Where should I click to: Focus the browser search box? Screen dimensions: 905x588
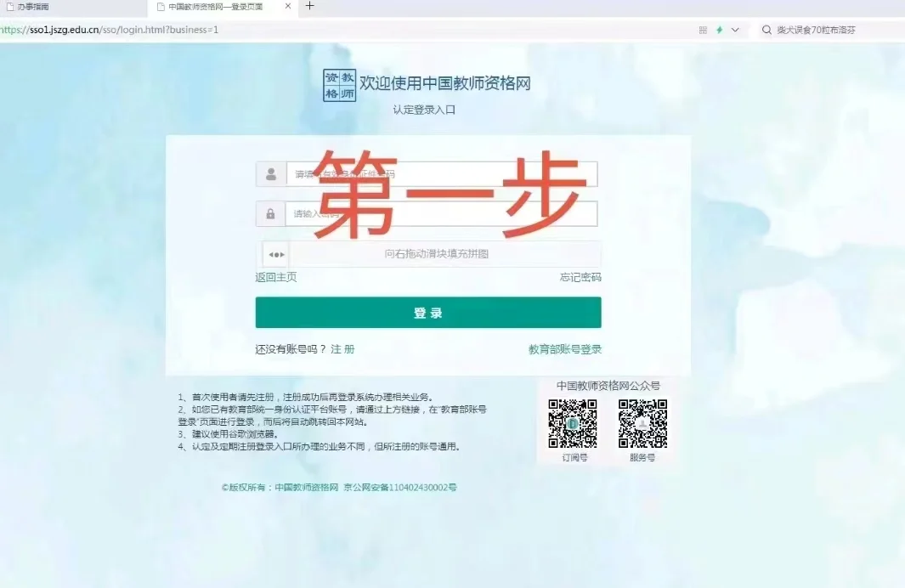click(x=831, y=30)
